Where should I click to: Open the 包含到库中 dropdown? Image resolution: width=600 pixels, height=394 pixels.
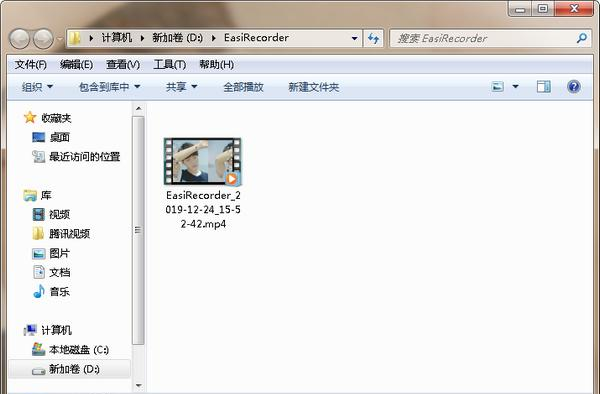coord(109,87)
